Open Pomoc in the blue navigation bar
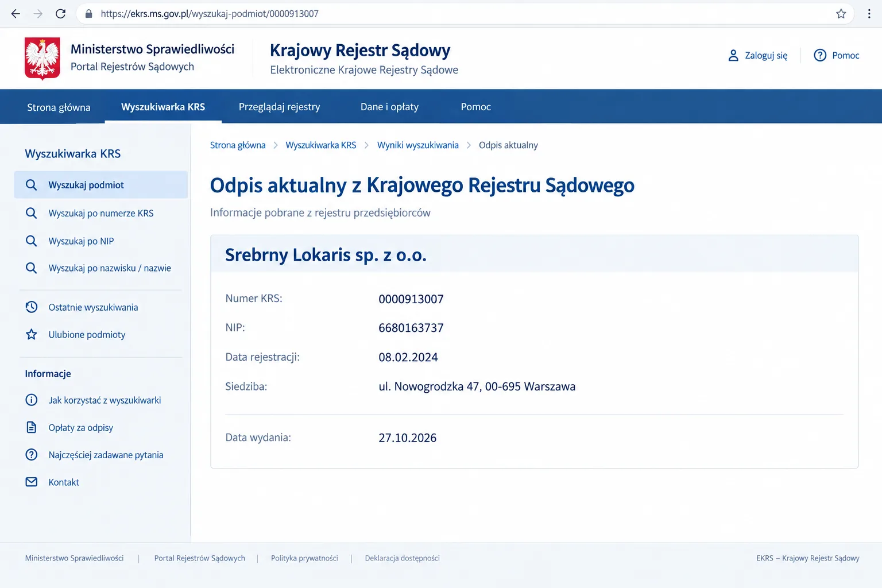 tap(476, 107)
